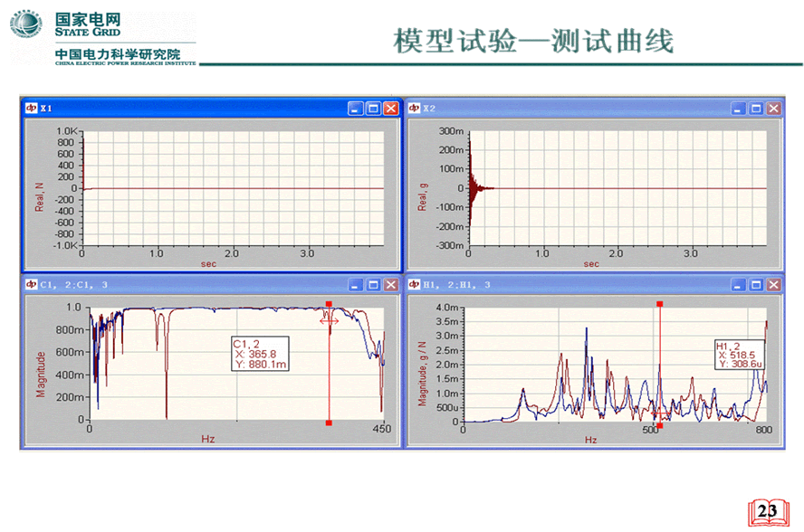Click the dp icon in the X1 window title bar
804x532 pixels.
point(31,108)
